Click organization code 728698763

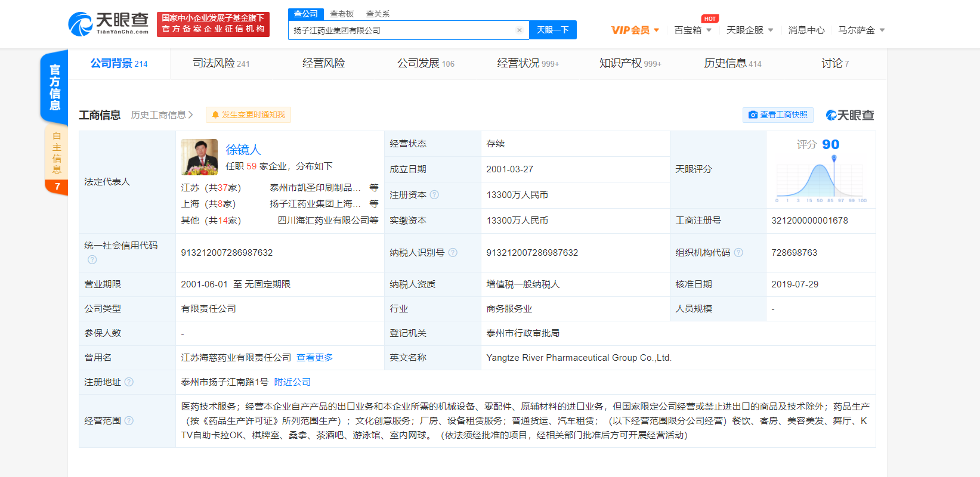794,252
